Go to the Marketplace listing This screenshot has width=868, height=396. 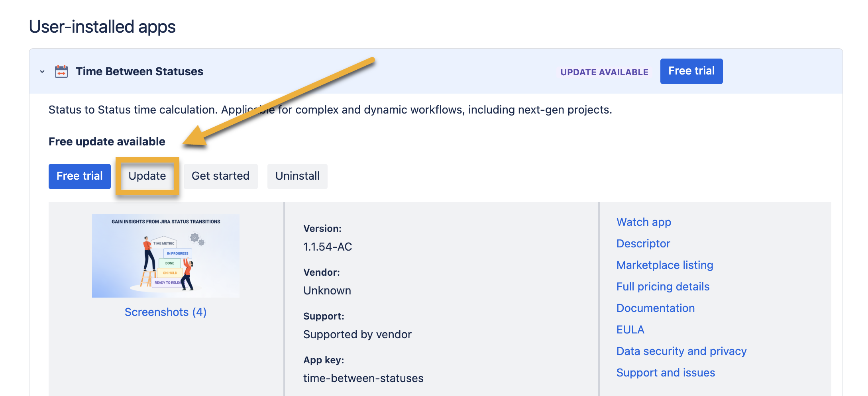coord(664,265)
